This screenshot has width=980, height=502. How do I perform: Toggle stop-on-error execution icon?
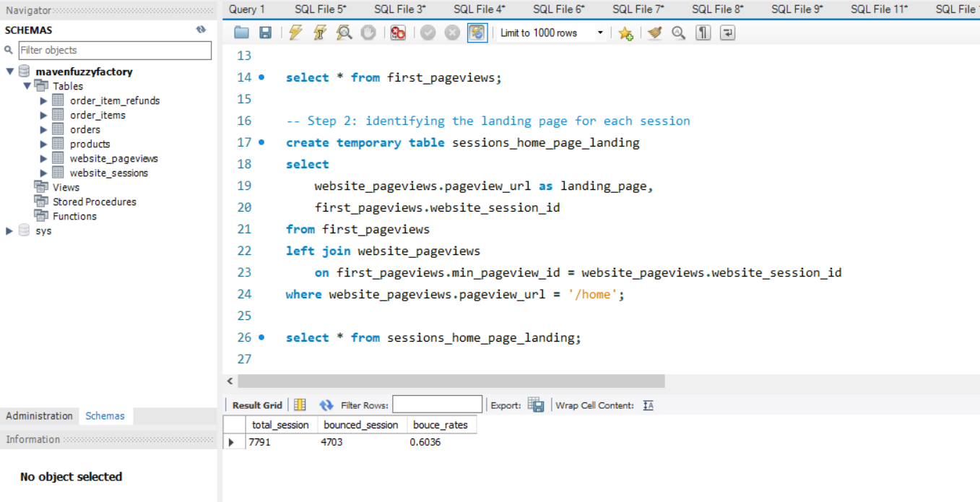point(398,33)
